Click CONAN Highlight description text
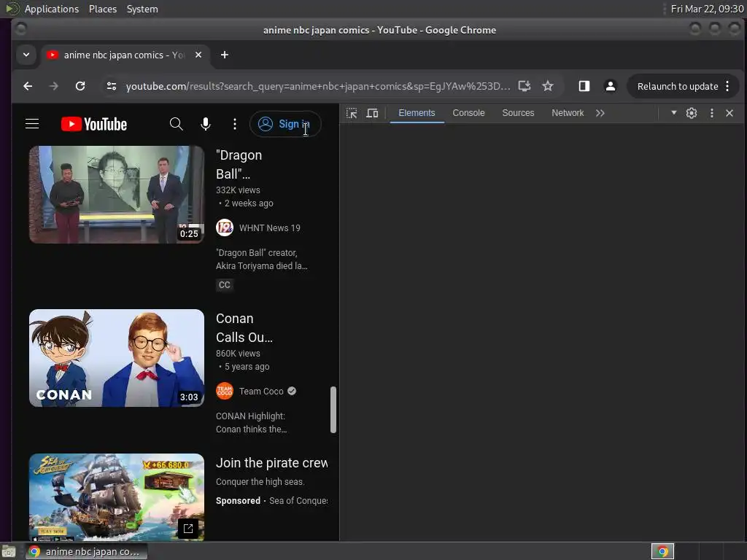Image resolution: width=747 pixels, height=560 pixels. click(252, 423)
